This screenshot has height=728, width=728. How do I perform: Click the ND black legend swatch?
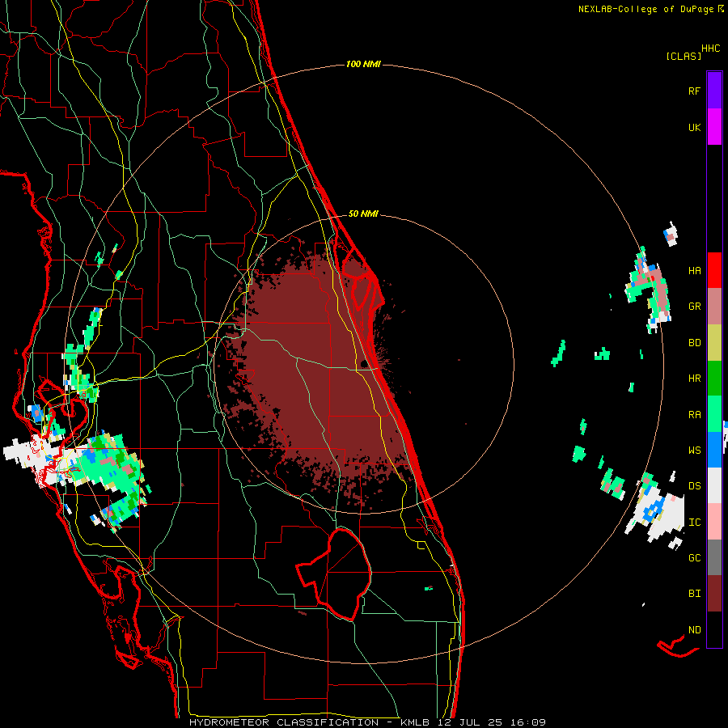point(714,629)
